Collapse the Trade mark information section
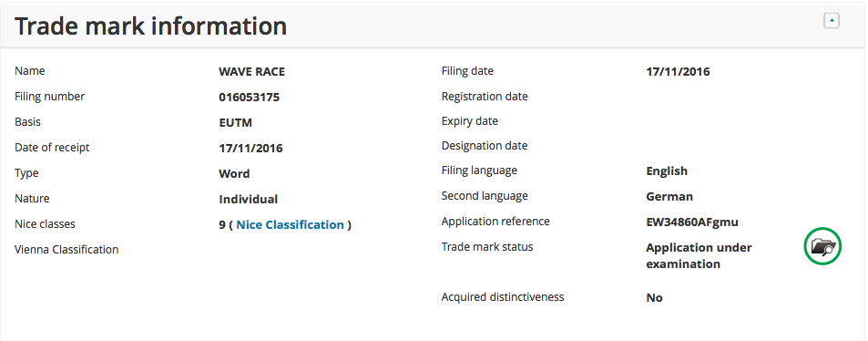 (x=832, y=21)
